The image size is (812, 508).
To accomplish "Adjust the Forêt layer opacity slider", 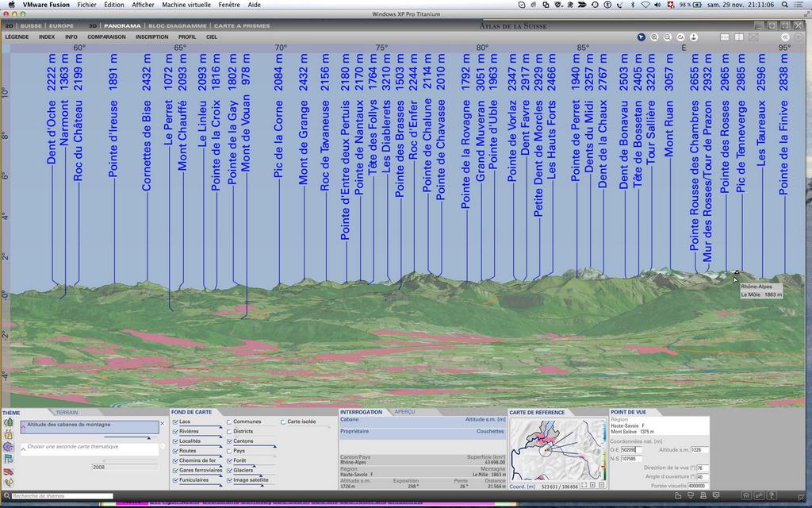I will [x=254, y=465].
